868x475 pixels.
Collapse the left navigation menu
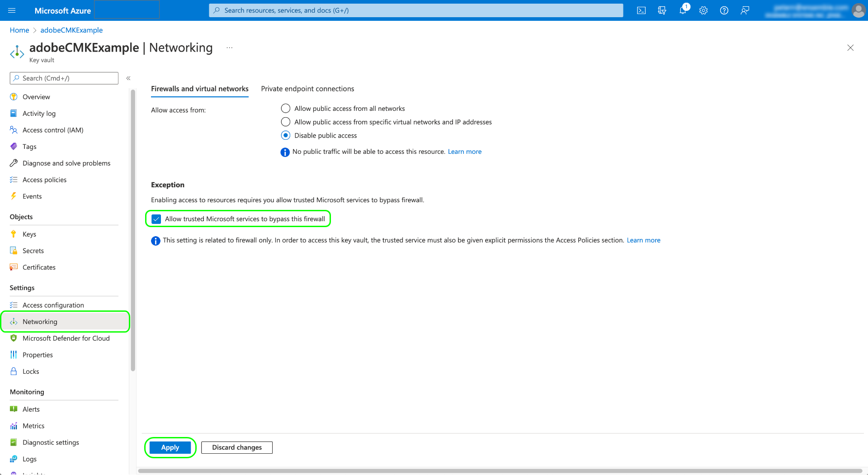(128, 78)
